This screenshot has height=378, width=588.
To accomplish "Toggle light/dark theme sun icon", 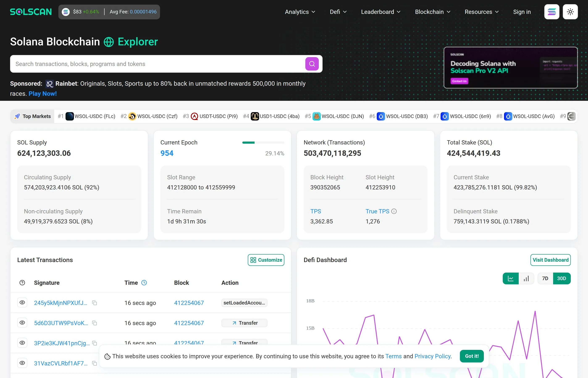I will (x=570, y=12).
